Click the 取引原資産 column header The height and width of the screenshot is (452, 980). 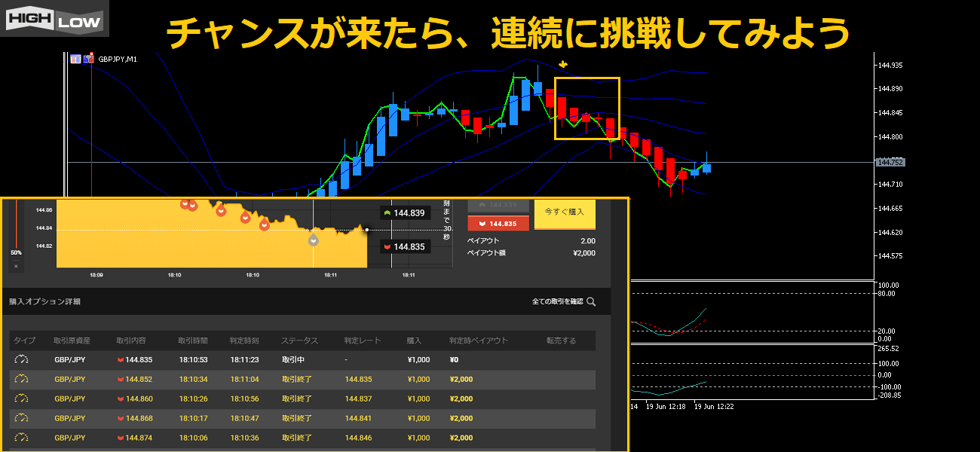click(x=73, y=341)
